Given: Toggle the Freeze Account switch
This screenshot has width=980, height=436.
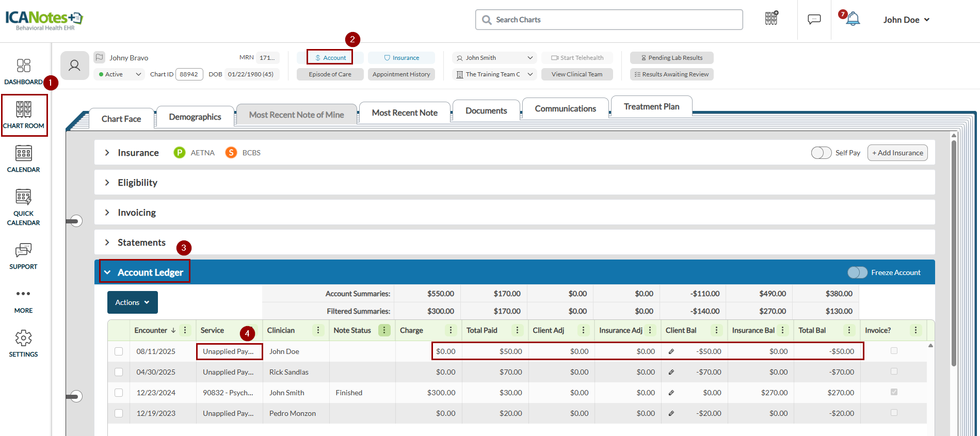Looking at the screenshot, I should click(857, 272).
